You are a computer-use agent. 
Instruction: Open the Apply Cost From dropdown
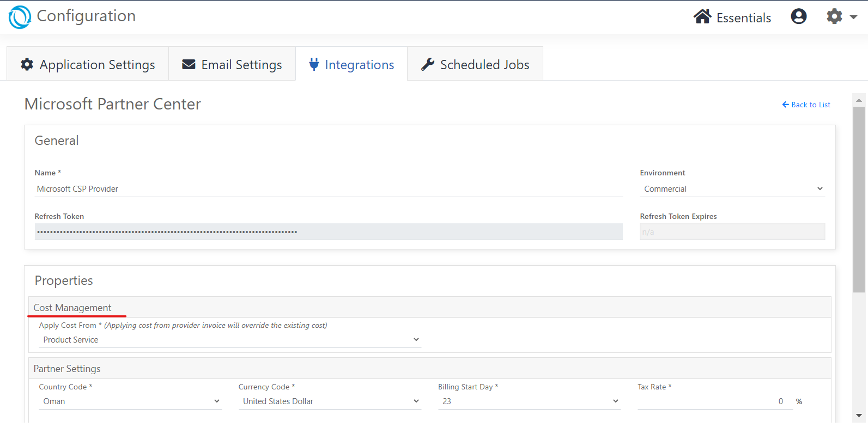[230, 340]
